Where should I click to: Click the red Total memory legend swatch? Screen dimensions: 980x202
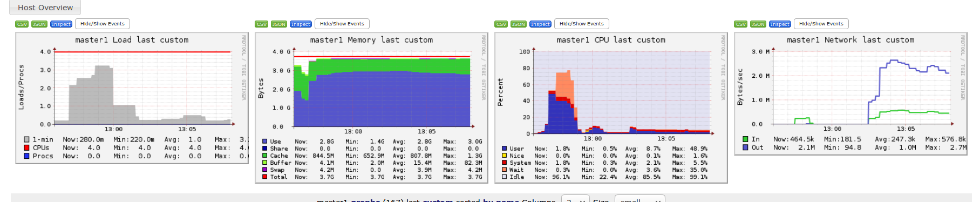(x=264, y=177)
